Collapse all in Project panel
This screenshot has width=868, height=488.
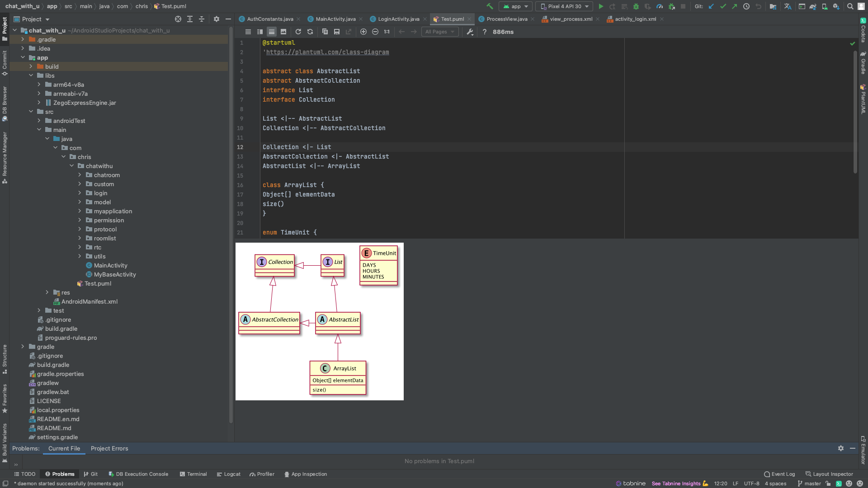(202, 19)
